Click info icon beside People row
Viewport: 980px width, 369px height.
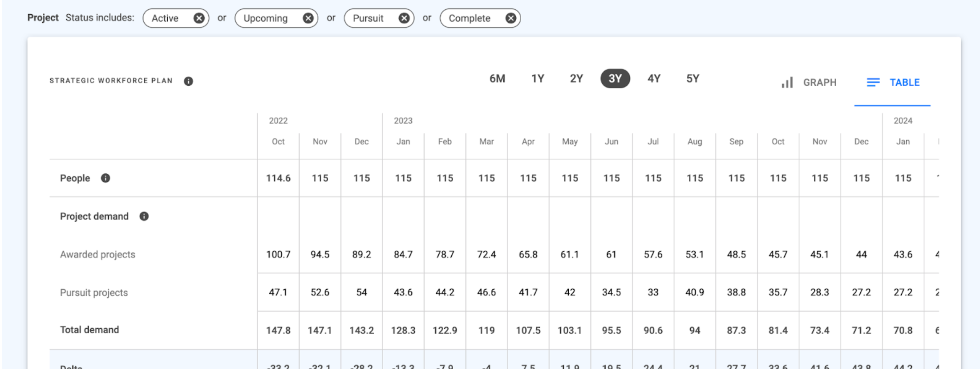pyautogui.click(x=105, y=178)
